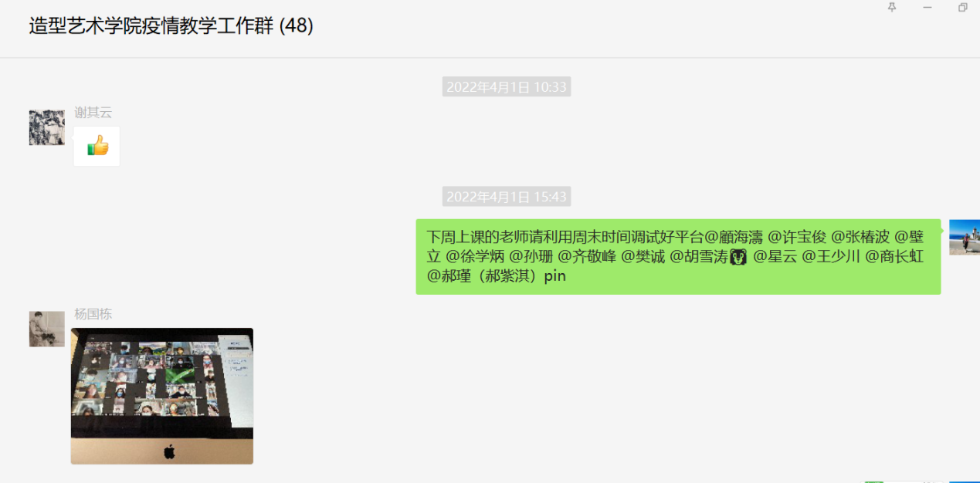Click the @许宝俊 mention
980x483 pixels.
796,237
